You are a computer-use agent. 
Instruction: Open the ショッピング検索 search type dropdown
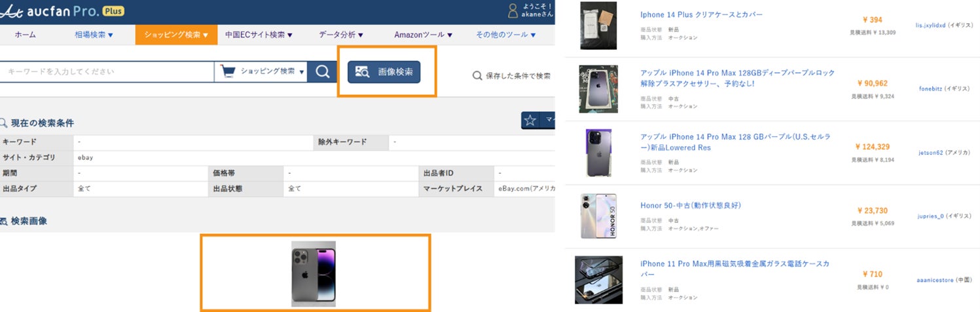tap(262, 71)
